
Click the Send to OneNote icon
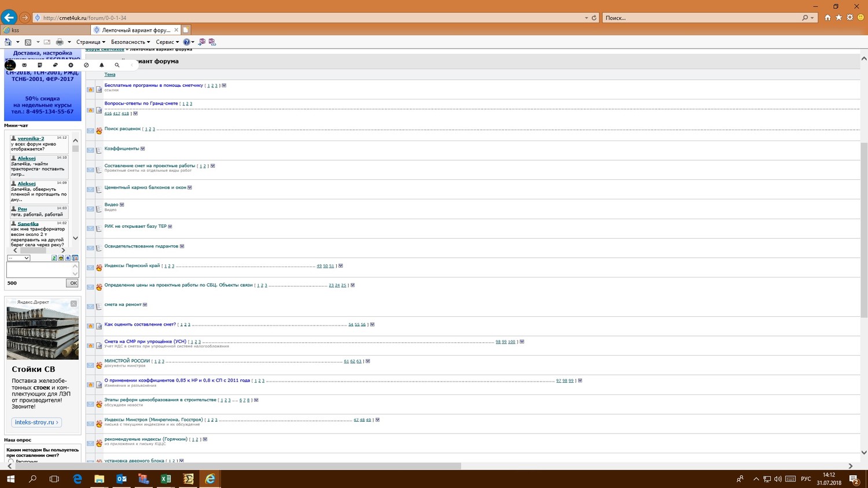(x=202, y=42)
